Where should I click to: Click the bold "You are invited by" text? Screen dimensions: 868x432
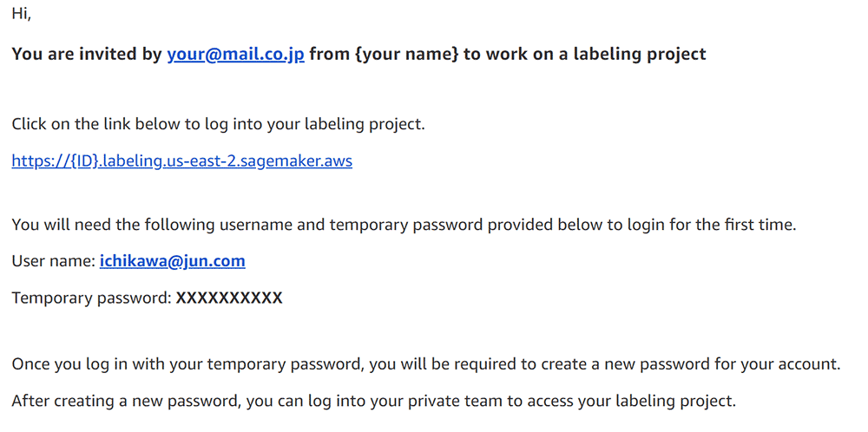pyautogui.click(x=87, y=54)
